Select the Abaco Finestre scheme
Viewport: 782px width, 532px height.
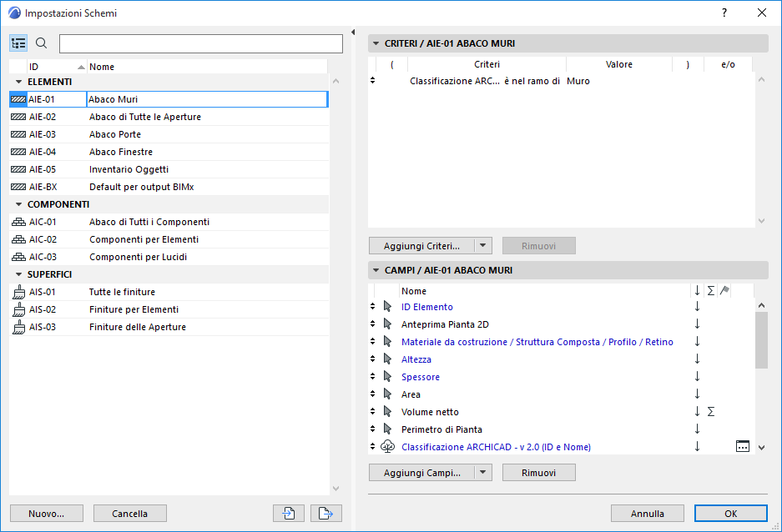[x=169, y=152]
